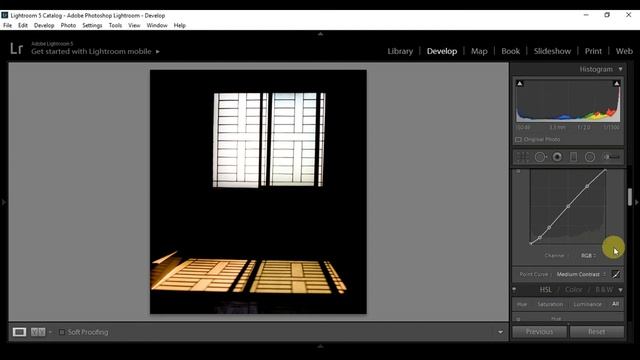Click the top-right tone curve endpoint
640x360 pixels.
point(605,170)
